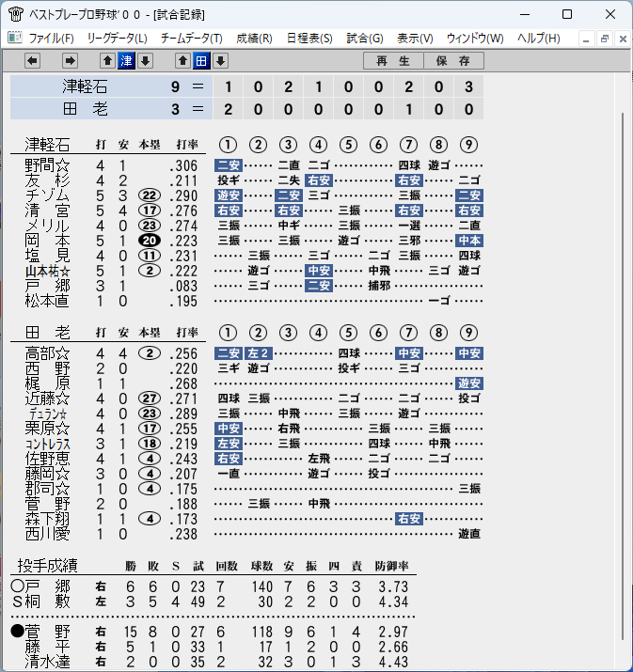Open the ファイル(F) menu
Image resolution: width=633 pixels, height=672 pixels.
pyautogui.click(x=51, y=39)
